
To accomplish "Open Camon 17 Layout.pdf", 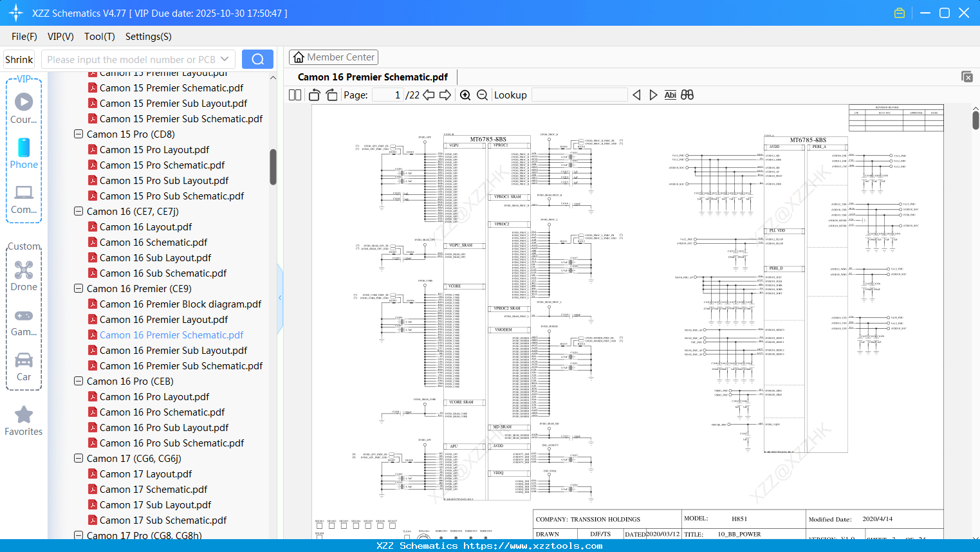I will pos(145,474).
